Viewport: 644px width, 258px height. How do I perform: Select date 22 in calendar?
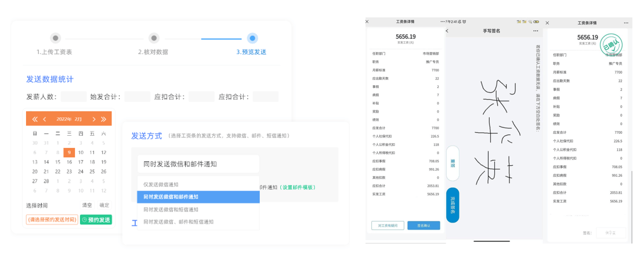click(x=57, y=172)
